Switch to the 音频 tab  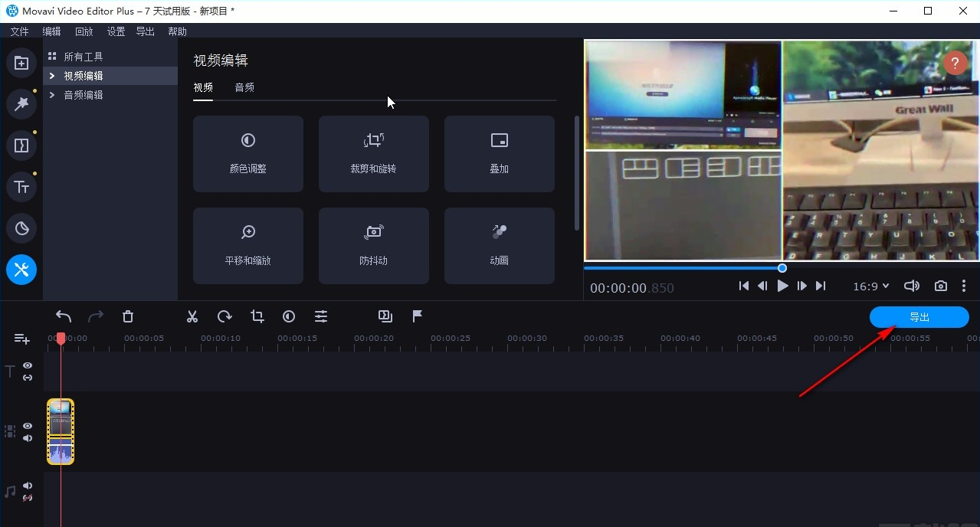pyautogui.click(x=244, y=87)
